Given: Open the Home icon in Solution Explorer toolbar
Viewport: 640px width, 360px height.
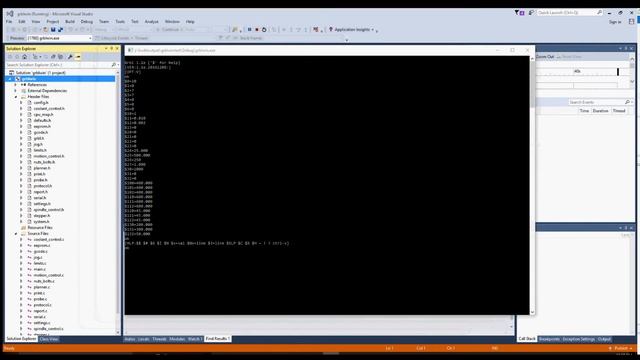Looking at the screenshot, I should coord(25,57).
